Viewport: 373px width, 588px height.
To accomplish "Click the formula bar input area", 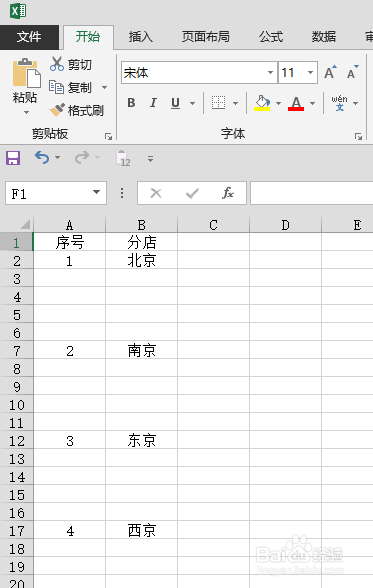I will click(x=312, y=193).
